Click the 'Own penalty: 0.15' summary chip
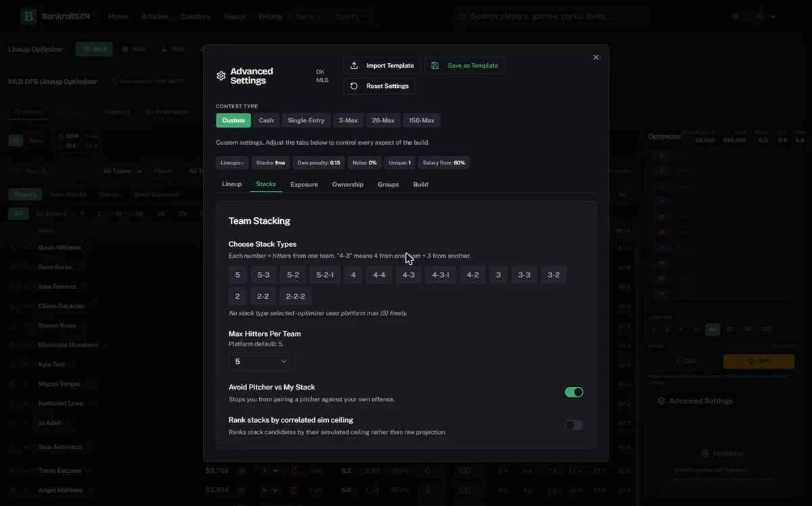 click(x=319, y=163)
